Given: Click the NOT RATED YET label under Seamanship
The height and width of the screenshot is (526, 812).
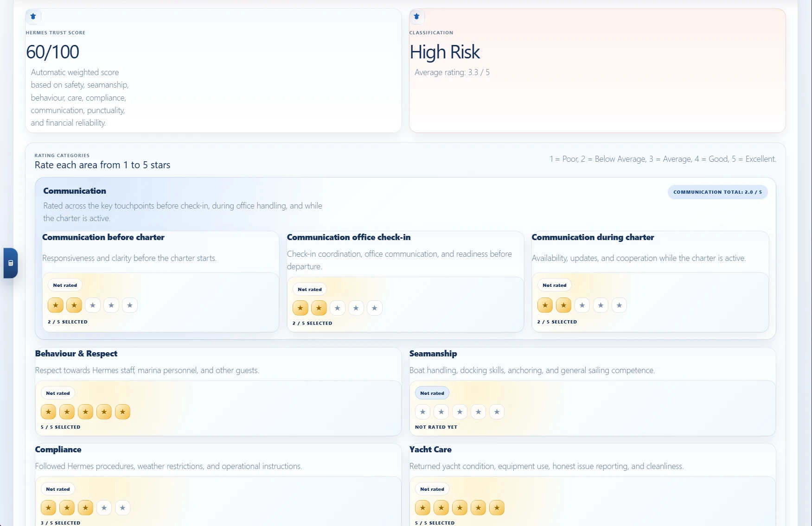Looking at the screenshot, I should (x=436, y=427).
